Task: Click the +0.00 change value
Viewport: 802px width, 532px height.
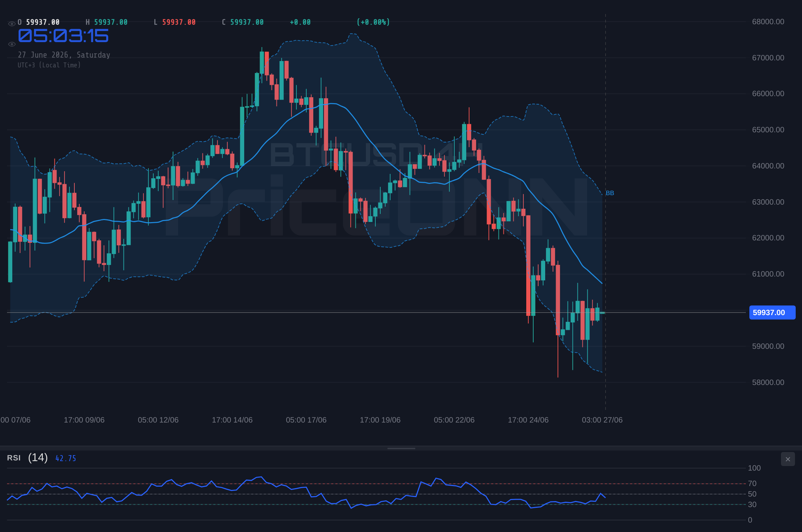Action: (300, 22)
